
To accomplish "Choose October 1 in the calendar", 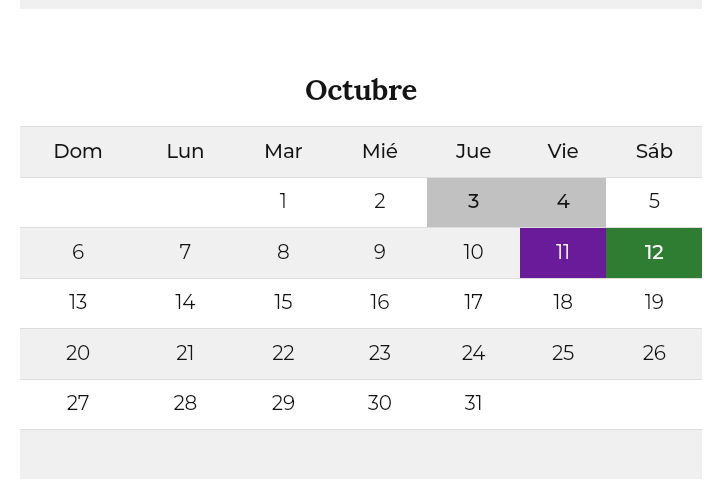I will coord(283,202).
